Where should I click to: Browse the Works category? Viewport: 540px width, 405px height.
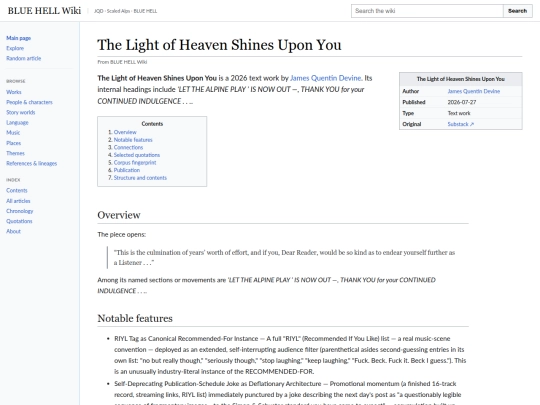[x=14, y=92]
